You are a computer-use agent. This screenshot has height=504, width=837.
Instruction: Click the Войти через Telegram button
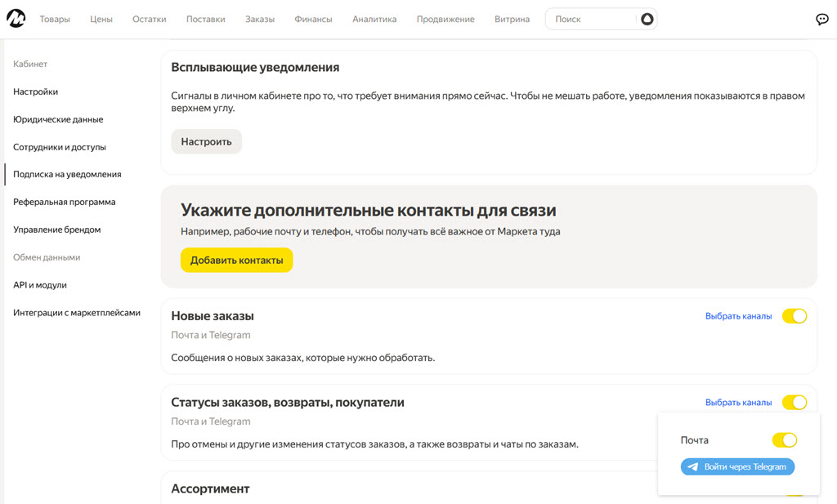tap(737, 467)
